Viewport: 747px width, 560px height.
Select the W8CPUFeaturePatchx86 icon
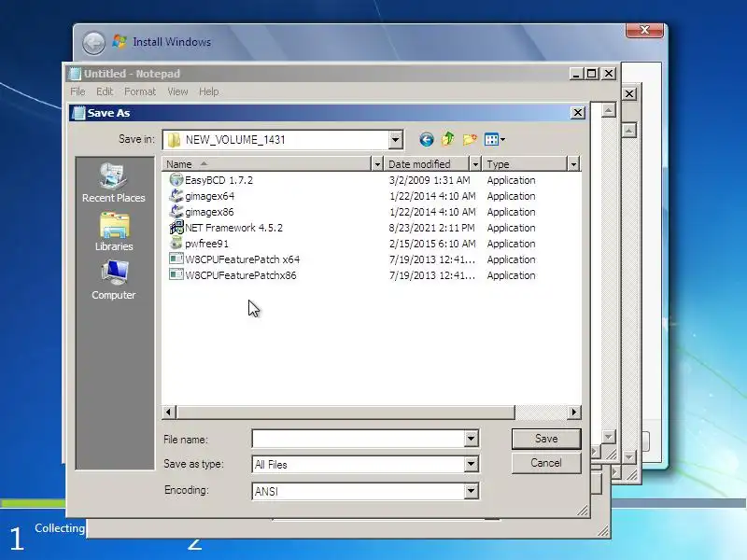[176, 274]
